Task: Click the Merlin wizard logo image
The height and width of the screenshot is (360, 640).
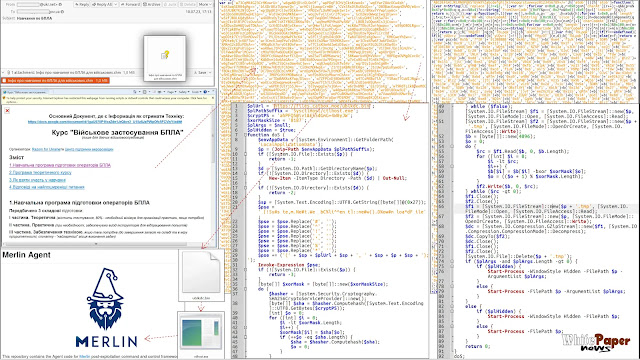Action: point(106,307)
